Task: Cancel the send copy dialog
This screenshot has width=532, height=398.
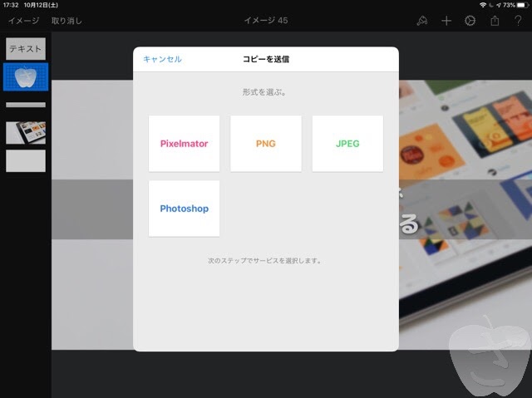Action: (x=162, y=59)
